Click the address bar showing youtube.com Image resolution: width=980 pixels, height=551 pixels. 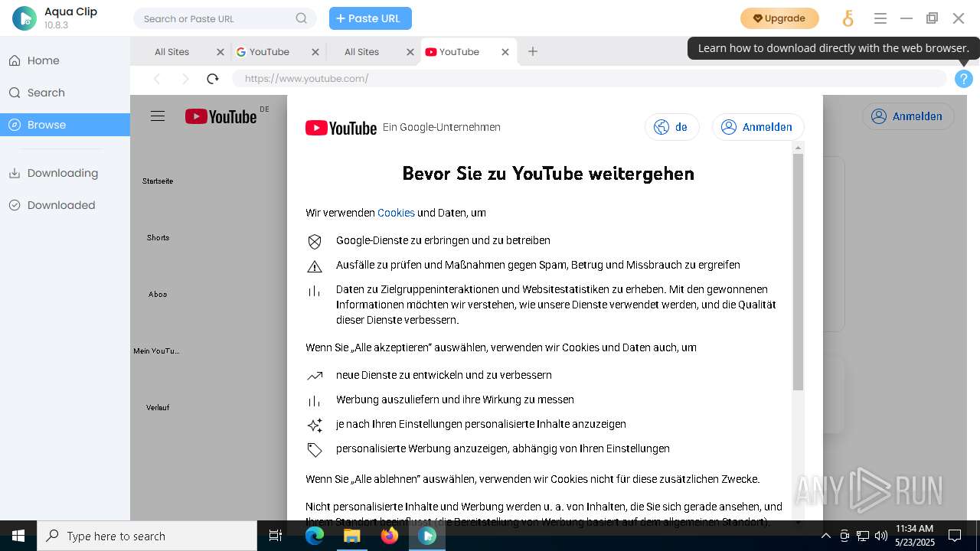click(590, 78)
